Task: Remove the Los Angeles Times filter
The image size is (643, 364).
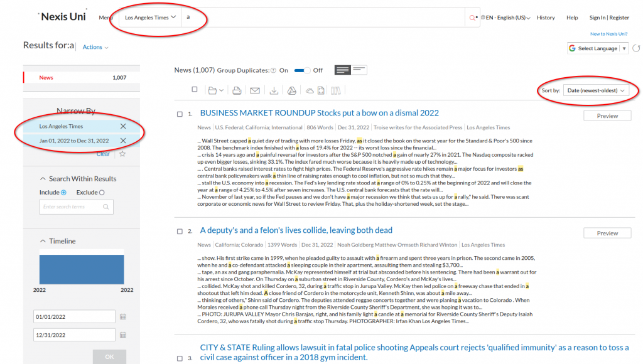Action: (x=123, y=126)
